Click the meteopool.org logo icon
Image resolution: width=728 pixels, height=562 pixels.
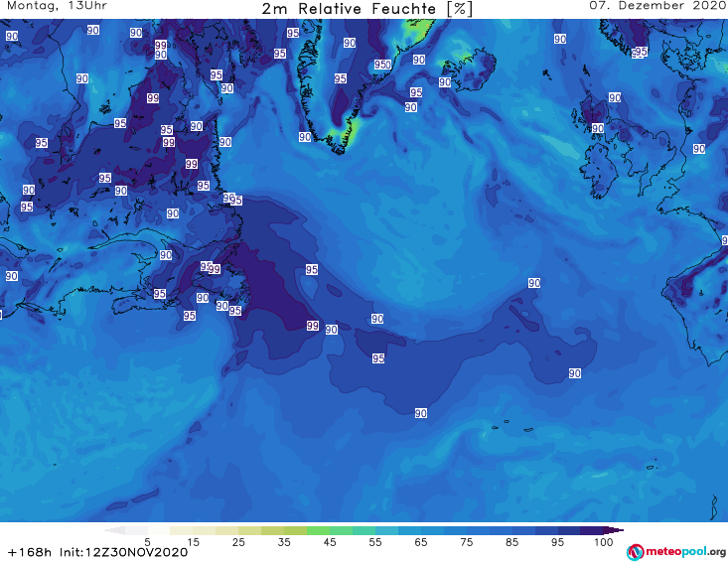pyautogui.click(x=635, y=552)
